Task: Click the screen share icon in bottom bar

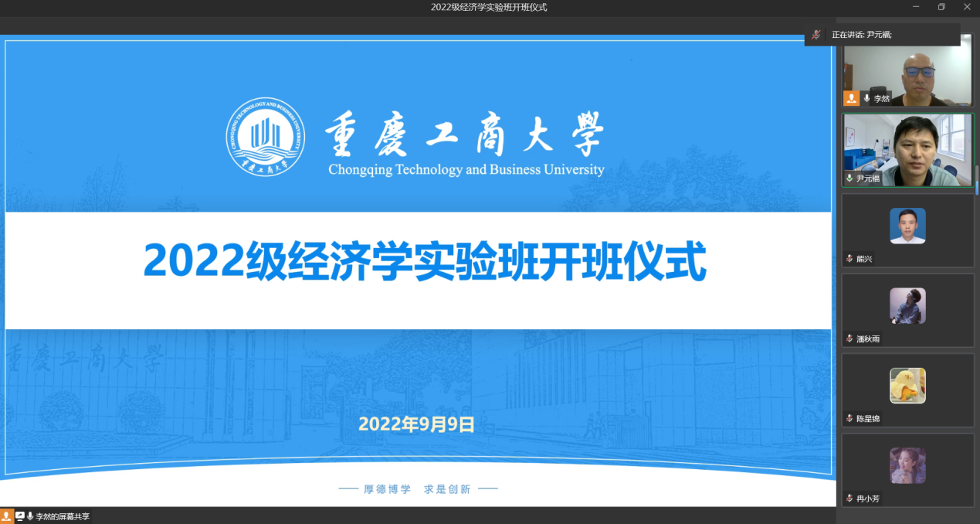Action: [x=20, y=516]
